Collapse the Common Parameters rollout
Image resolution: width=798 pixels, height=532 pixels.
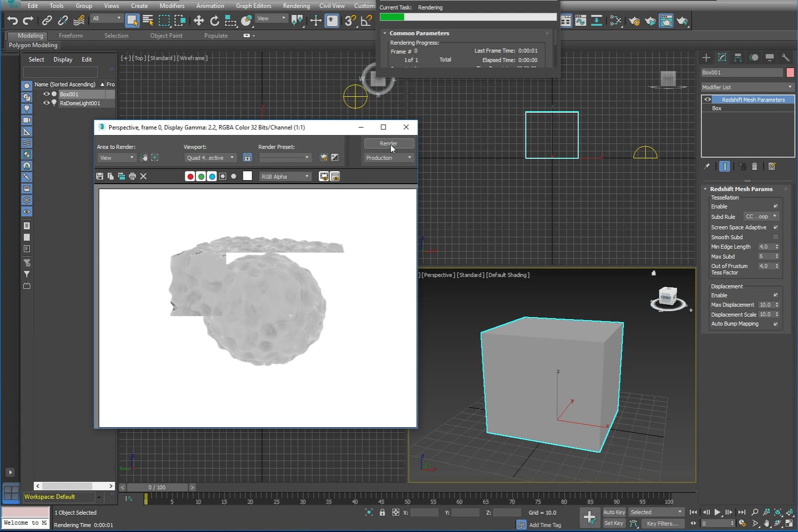point(385,33)
